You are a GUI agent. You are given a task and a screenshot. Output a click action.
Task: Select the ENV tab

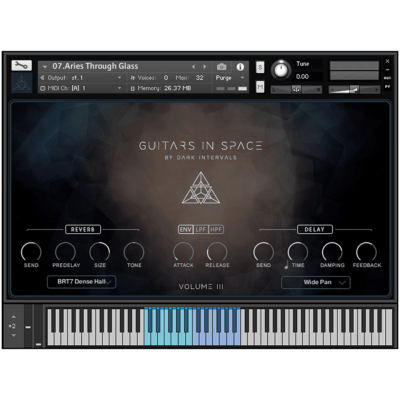tap(186, 229)
